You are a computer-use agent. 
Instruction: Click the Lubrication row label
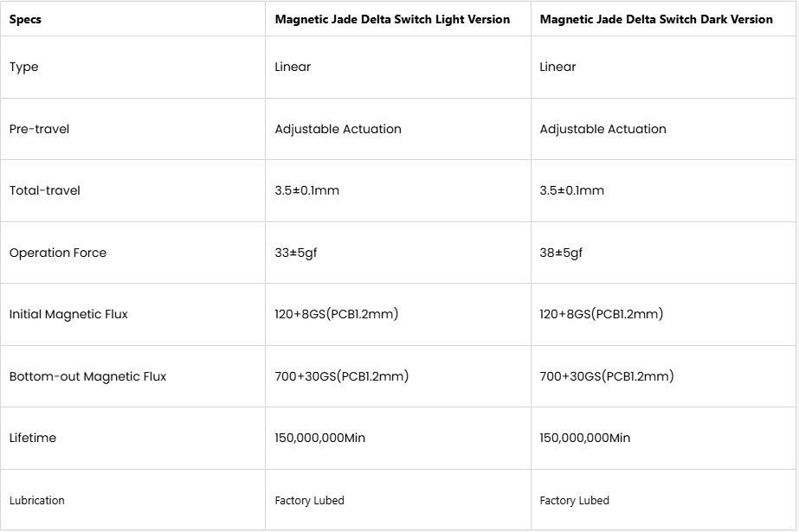(37, 500)
